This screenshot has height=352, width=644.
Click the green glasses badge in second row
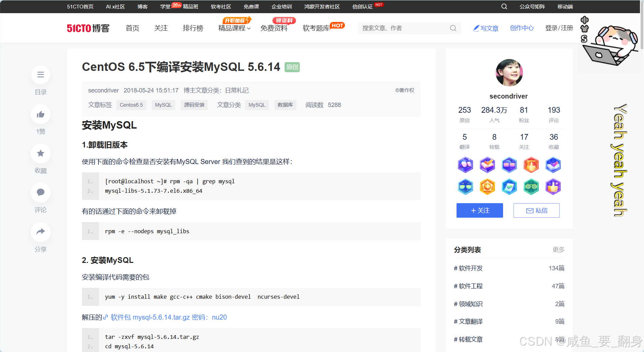(531, 187)
